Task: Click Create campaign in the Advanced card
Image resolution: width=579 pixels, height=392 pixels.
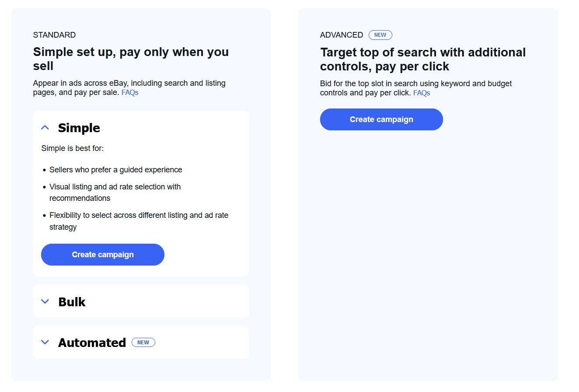Action: [x=381, y=119]
